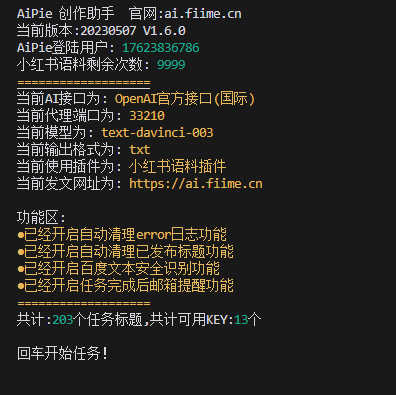Click the https://ai.fiime.cn publishing URL

196,184
